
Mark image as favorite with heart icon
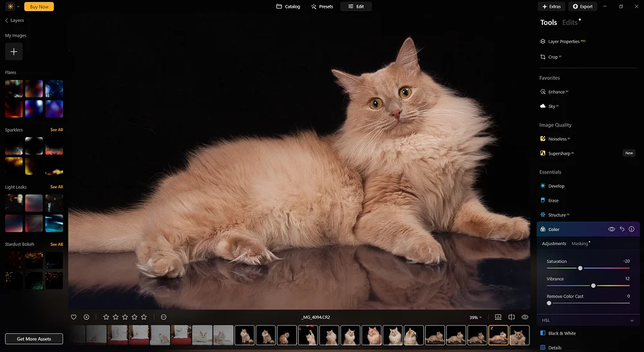(x=73, y=317)
